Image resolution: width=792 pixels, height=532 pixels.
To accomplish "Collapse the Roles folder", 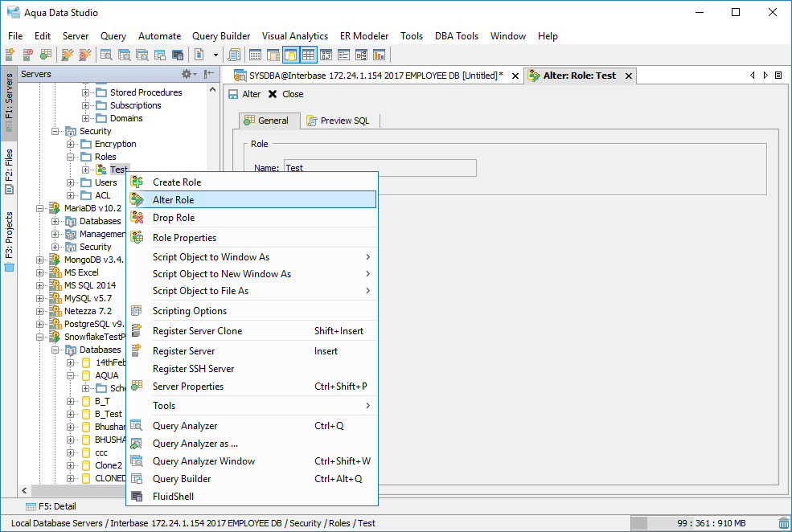I will pos(70,157).
